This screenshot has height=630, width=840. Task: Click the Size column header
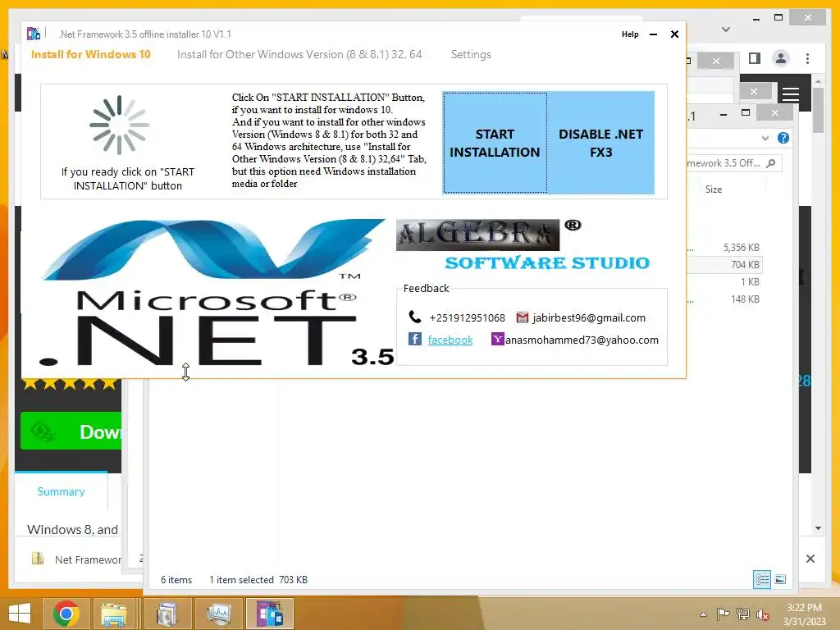pos(714,189)
